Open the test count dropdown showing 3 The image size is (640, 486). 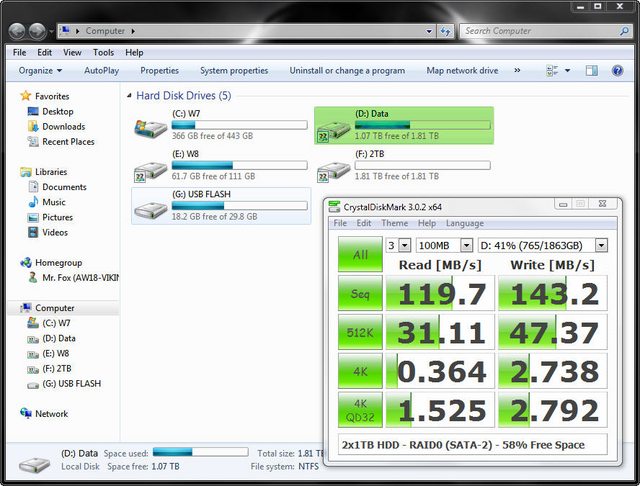(x=404, y=245)
